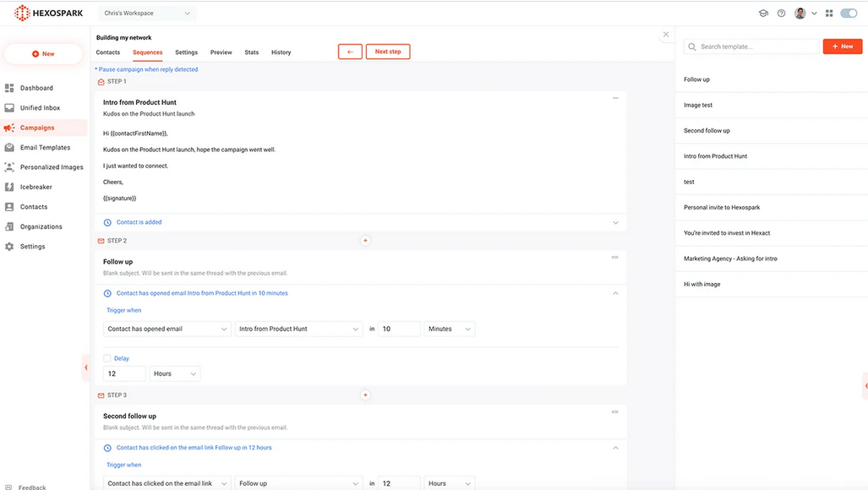Collapse the left sidebar arrow handle

coord(85,367)
